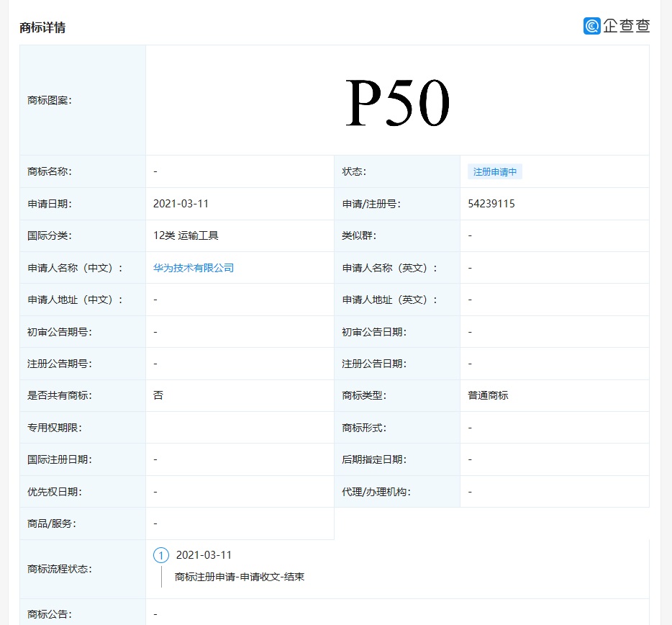Click the process timeline date 2021-03-11
This screenshot has height=625, width=672.
pos(204,555)
